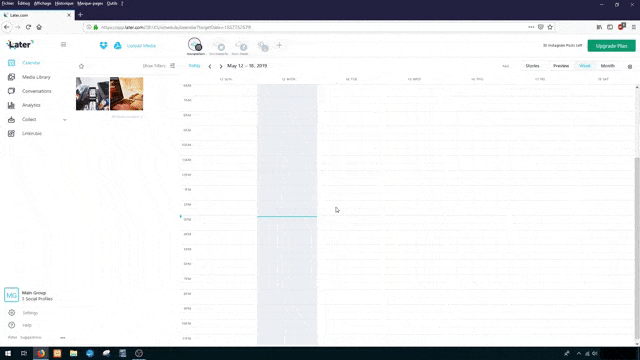Open the Media Library sidebar icon

click(11, 77)
